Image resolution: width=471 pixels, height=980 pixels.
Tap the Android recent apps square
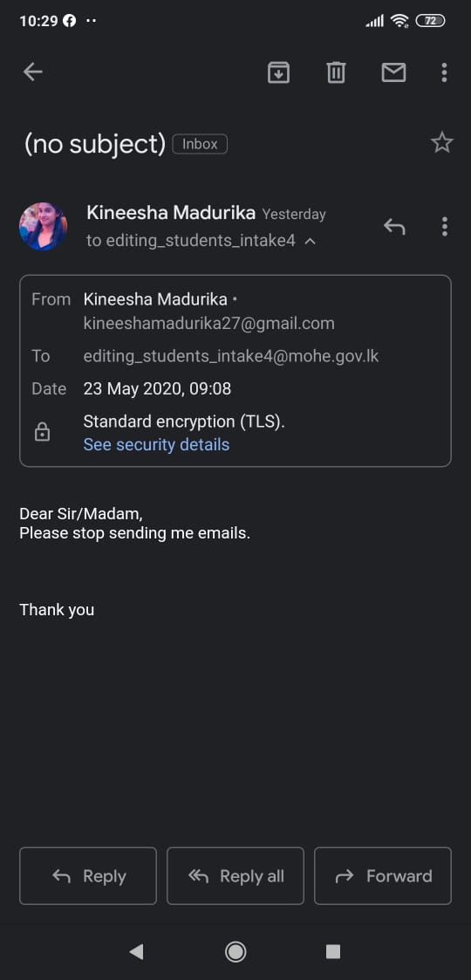pos(333,952)
